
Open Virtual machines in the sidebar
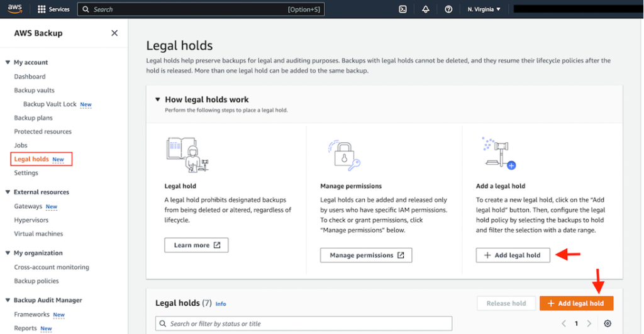[x=38, y=233]
